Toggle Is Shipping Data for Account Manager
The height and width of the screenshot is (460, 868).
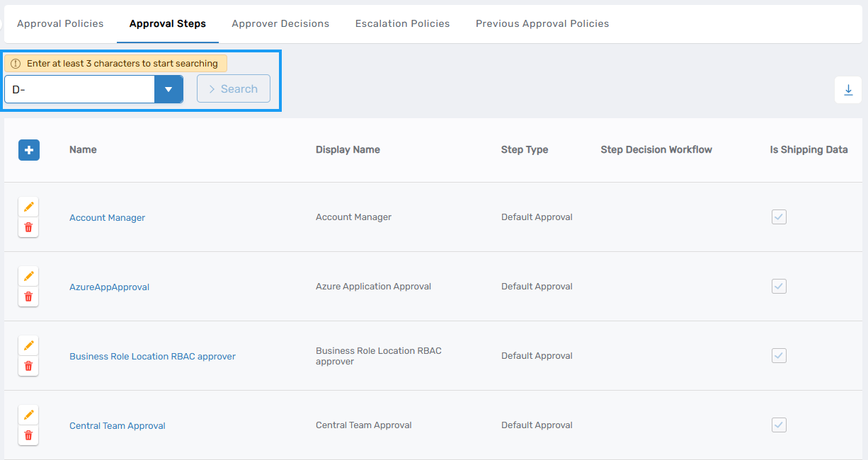click(779, 217)
